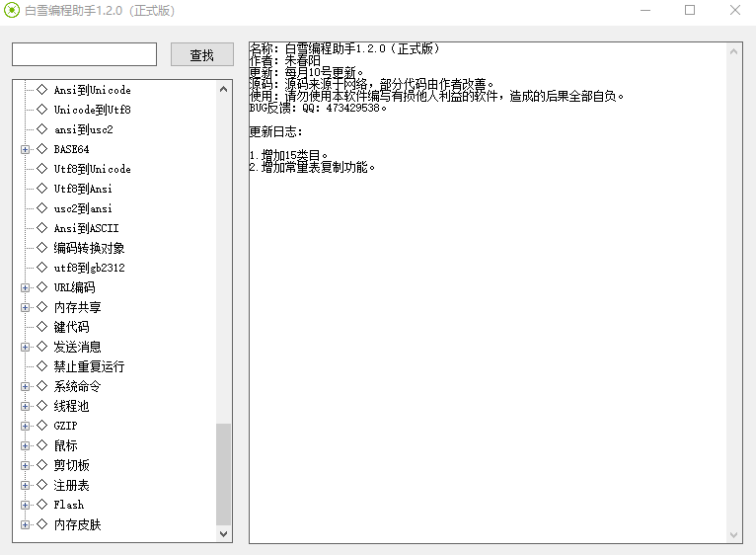The image size is (756, 555).
Task: Expand the 系统命令 node
Action: (25, 386)
